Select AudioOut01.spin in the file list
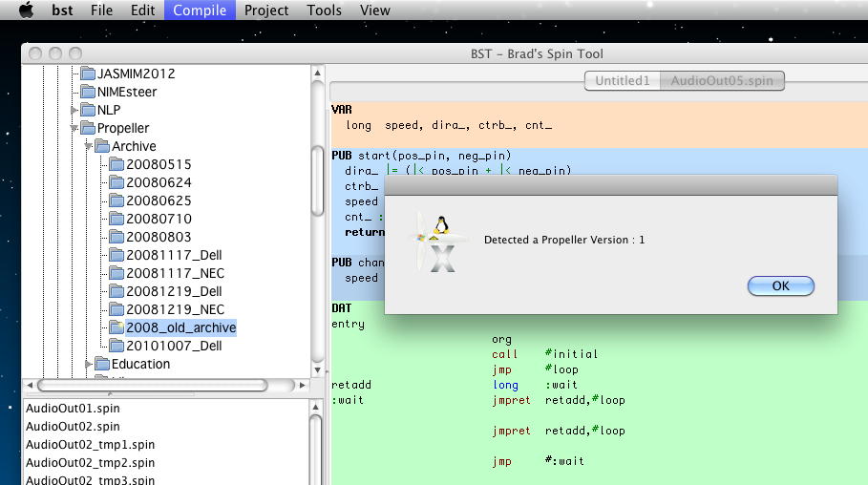This screenshot has width=868, height=485. pyautogui.click(x=73, y=409)
